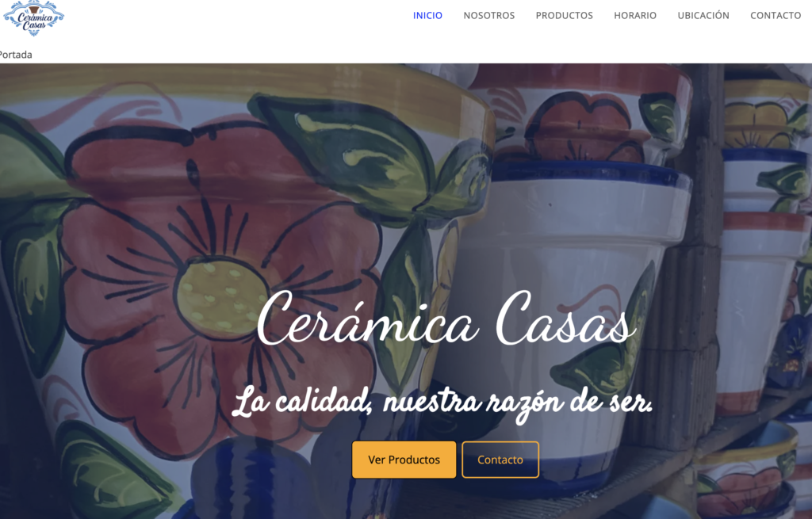Click the Portada label below the logo
Viewport: 812px width, 519px height.
(16, 55)
